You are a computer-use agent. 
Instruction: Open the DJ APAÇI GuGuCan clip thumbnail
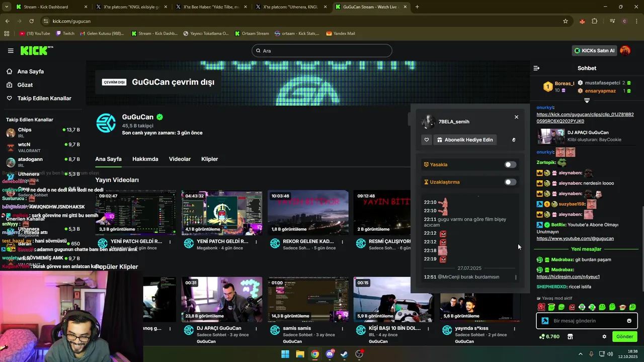222,299
